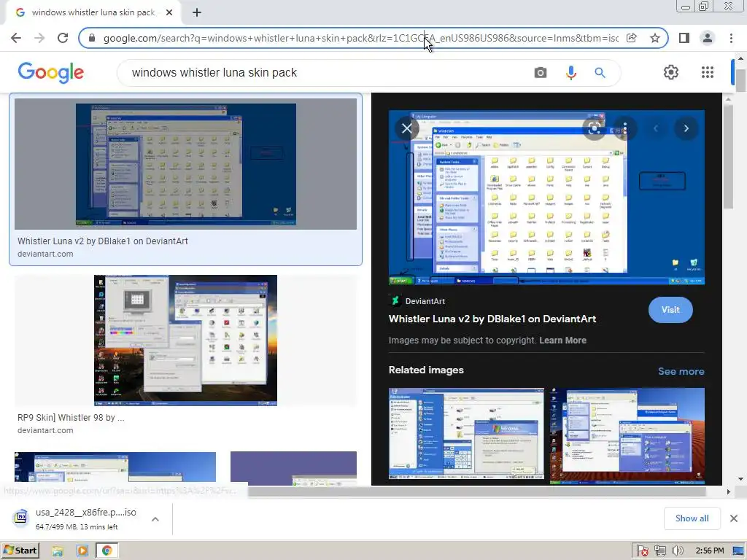Viewport: 747px width, 560px height.
Task: Show previous image in preview
Action: [x=656, y=128]
